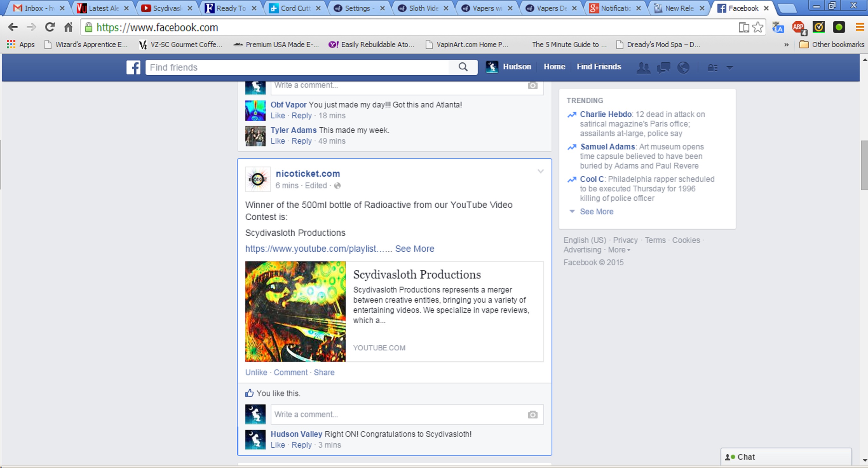Click the search magnifier icon

pos(463,67)
